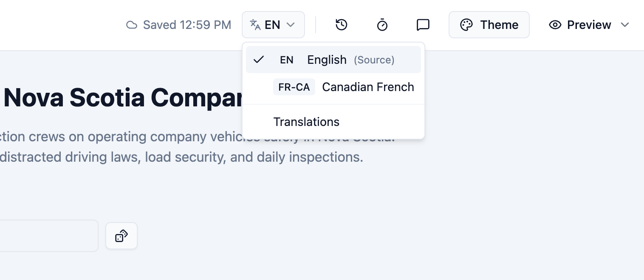This screenshot has height=280, width=644.
Task: Open the Translations page
Action: point(306,122)
